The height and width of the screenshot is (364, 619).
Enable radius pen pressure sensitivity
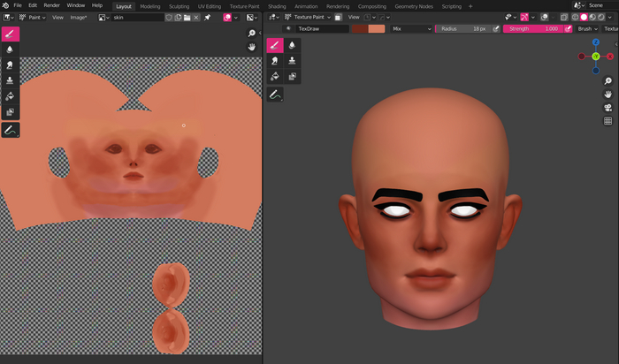pyautogui.click(x=496, y=29)
